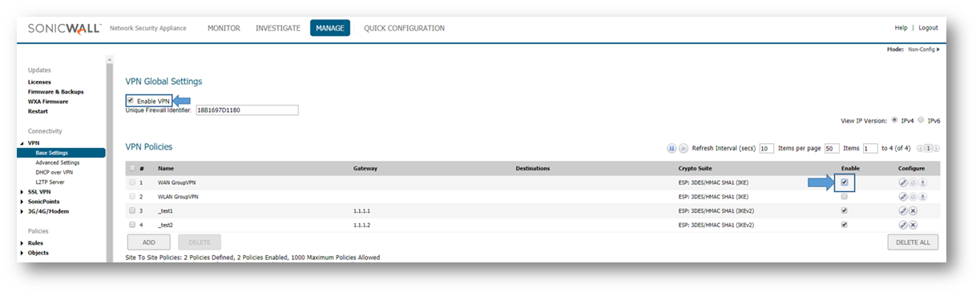
Task: Click the Unique Firewall Identifier field
Action: 246,110
